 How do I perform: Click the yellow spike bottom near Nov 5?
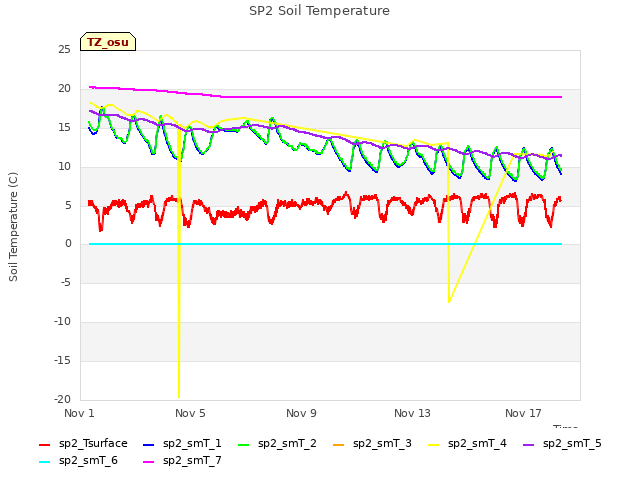(x=179, y=396)
